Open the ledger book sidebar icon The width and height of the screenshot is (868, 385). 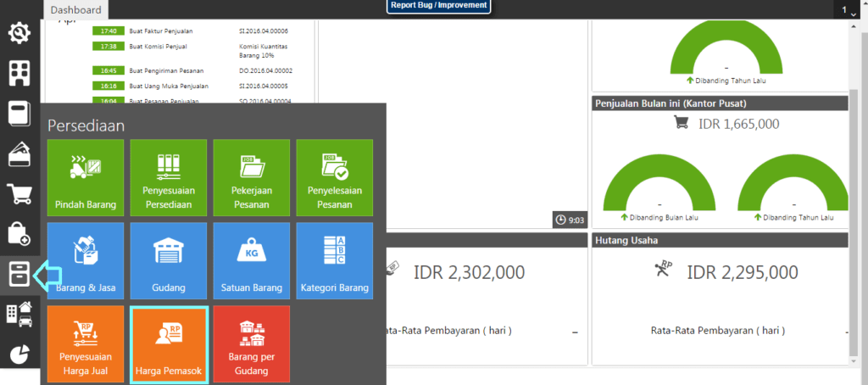[x=19, y=113]
